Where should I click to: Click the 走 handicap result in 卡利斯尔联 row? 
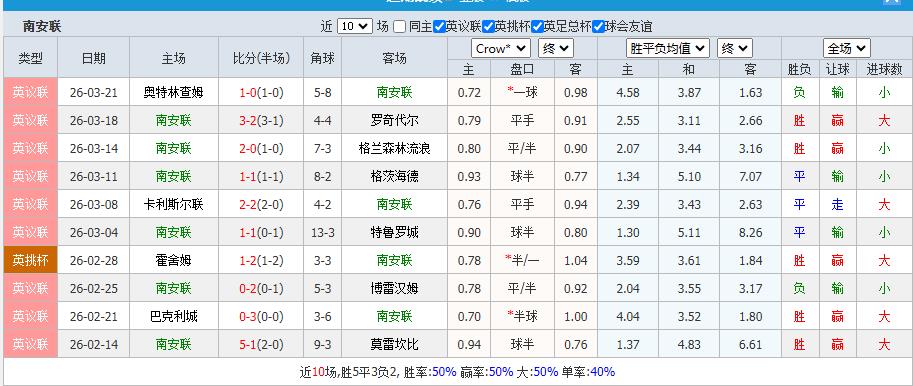(x=837, y=204)
